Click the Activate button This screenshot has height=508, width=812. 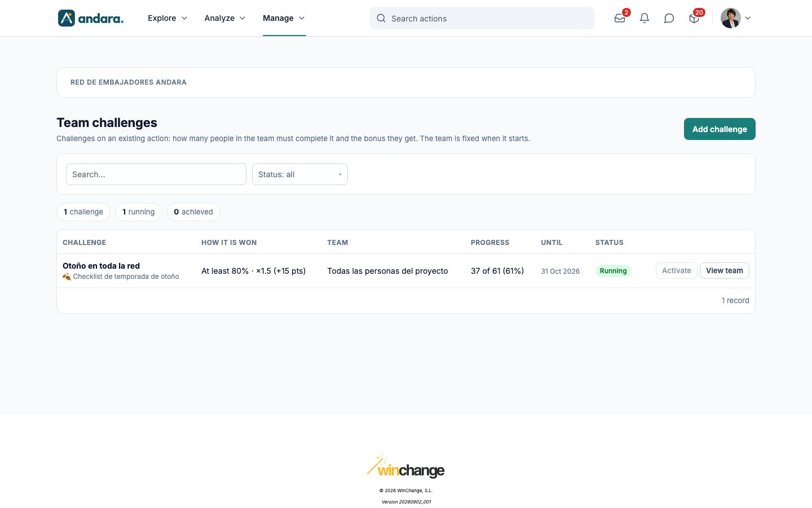click(x=677, y=271)
